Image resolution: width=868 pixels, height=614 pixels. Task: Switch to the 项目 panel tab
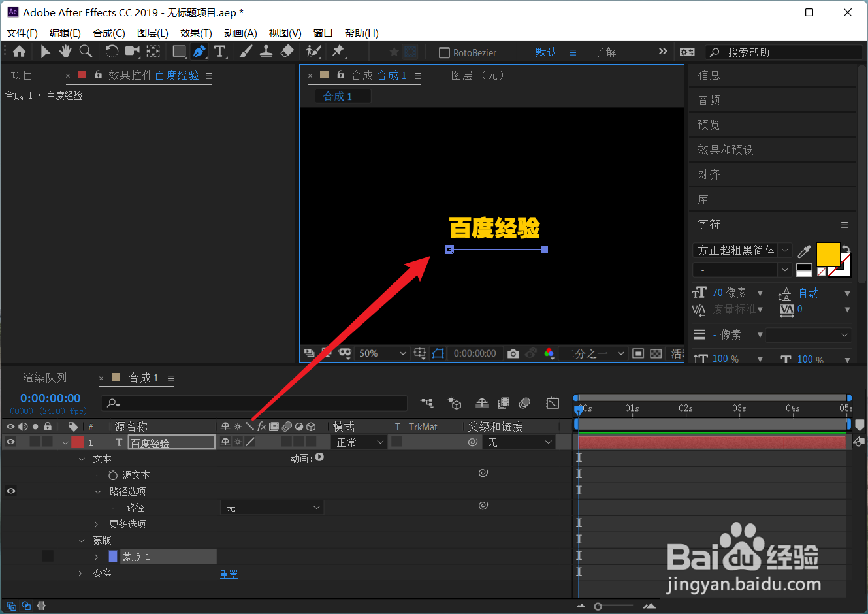[x=22, y=75]
